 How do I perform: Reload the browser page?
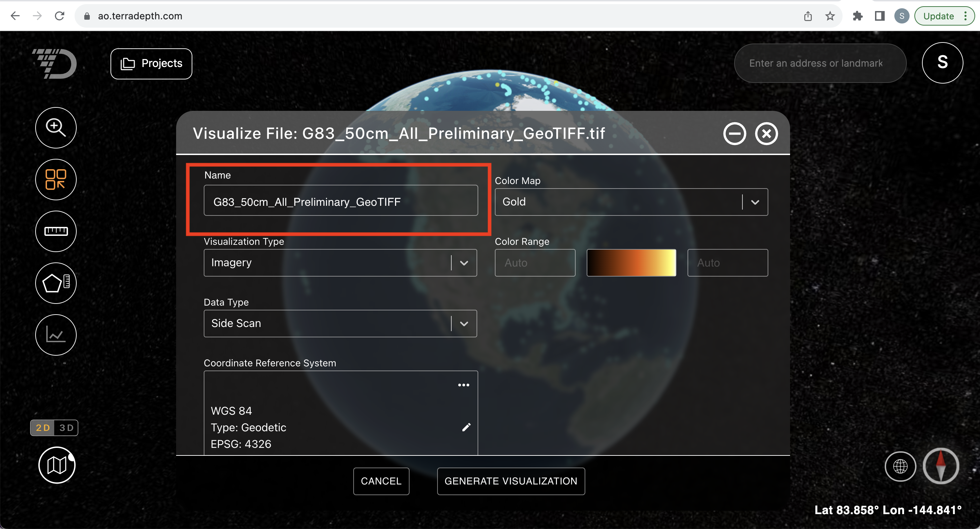[x=60, y=16]
